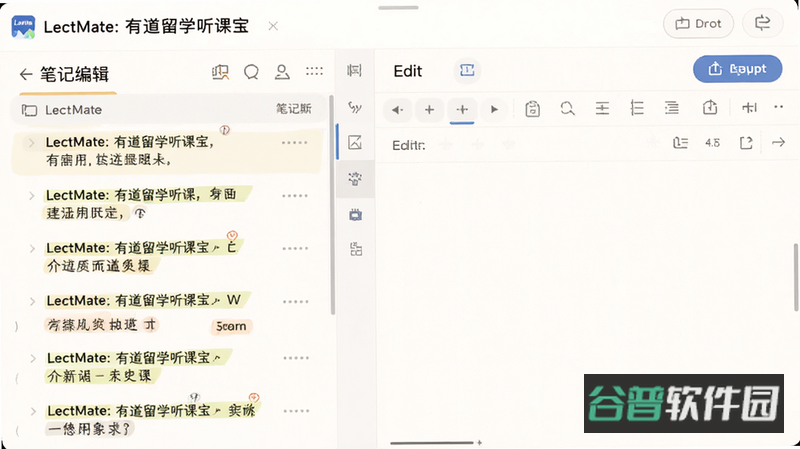Expand the note ending with 身面
Image resolution: width=800 pixels, height=449 pixels.
(32, 196)
